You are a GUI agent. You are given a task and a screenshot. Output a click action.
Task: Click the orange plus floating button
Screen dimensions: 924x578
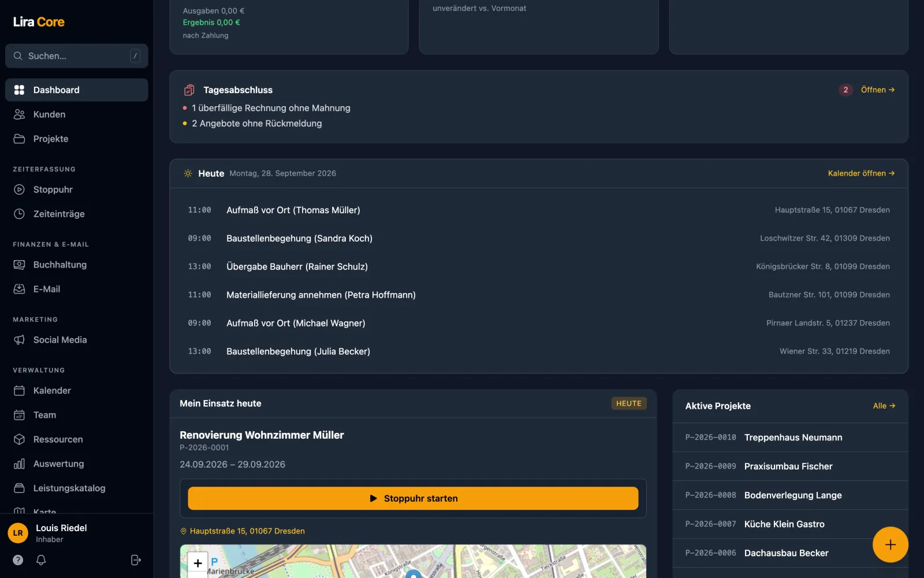[x=890, y=544]
